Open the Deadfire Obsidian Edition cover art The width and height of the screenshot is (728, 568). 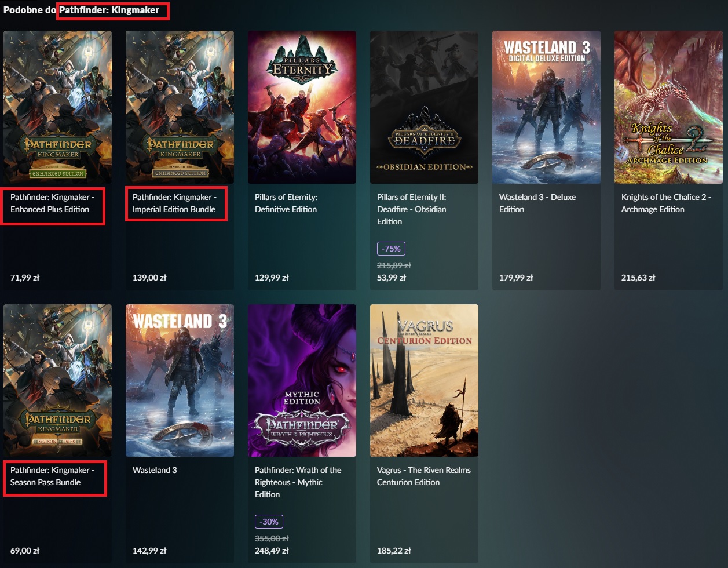click(424, 107)
